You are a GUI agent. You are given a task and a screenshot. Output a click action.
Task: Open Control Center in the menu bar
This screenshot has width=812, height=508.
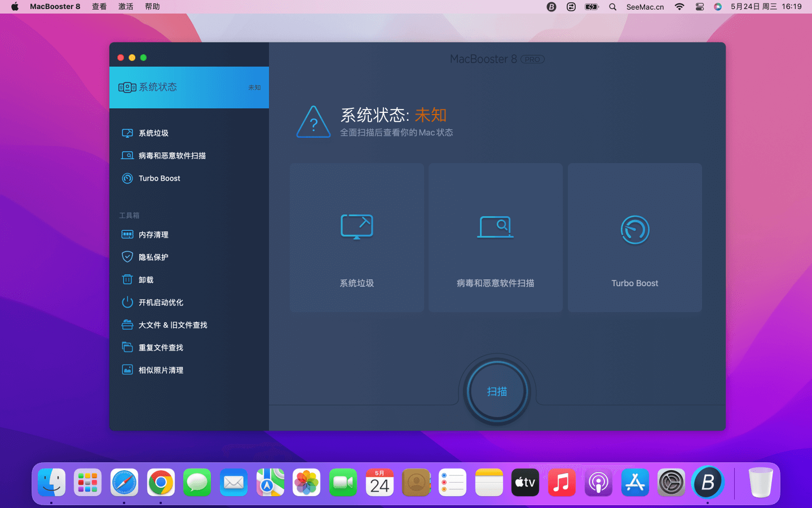[699, 7]
